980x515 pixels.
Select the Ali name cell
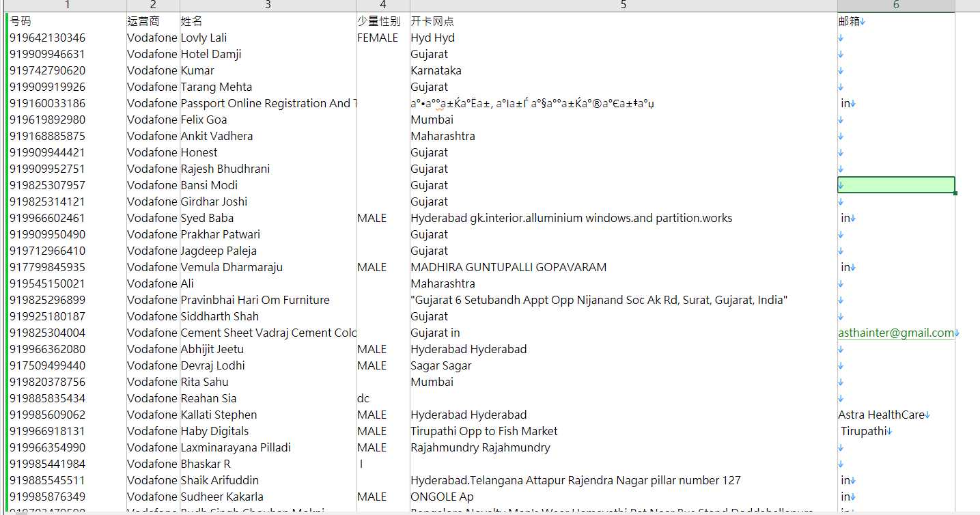(x=268, y=283)
